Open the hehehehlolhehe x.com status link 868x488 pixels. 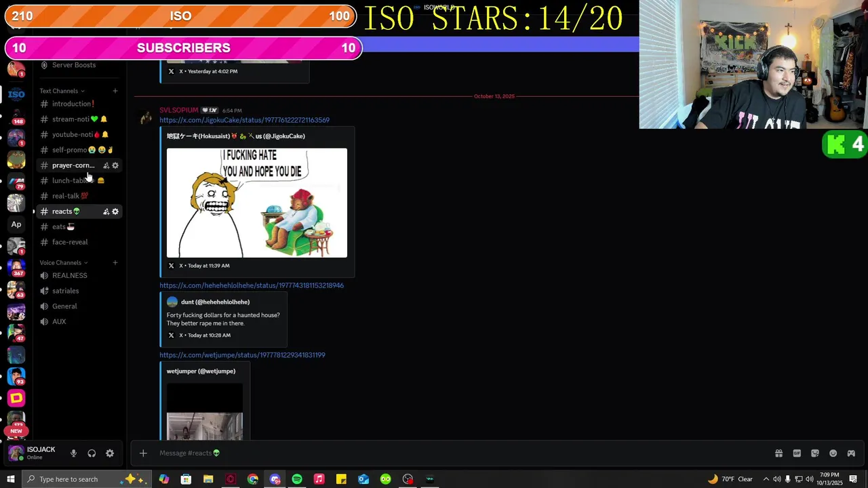[x=252, y=285]
